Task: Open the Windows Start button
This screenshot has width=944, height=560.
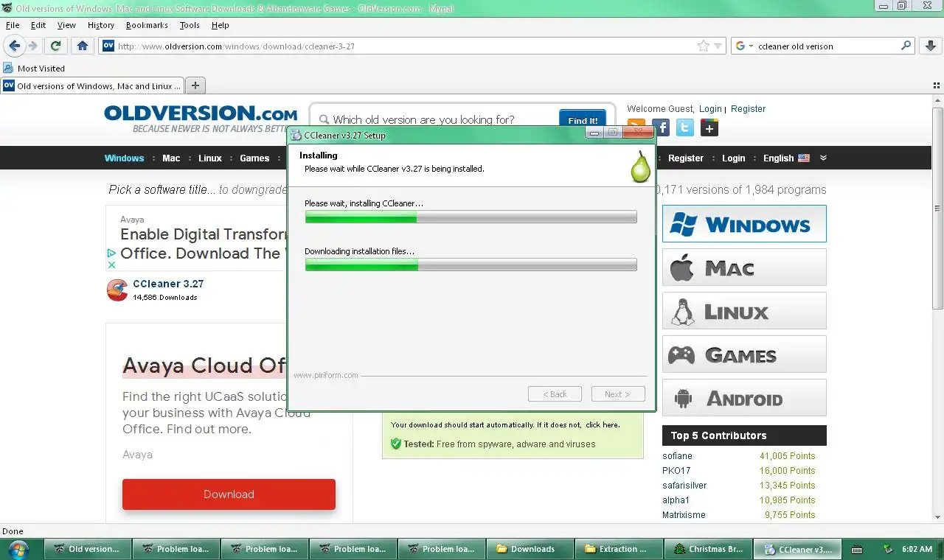Action: (x=18, y=549)
